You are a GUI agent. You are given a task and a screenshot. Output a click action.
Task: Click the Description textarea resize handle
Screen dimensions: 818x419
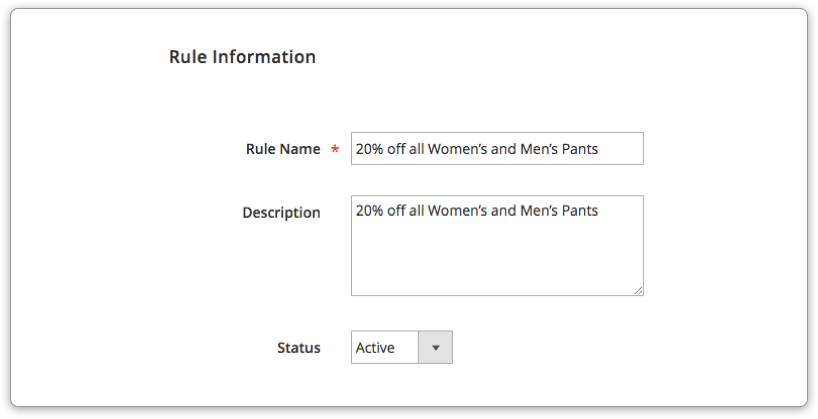coord(639,291)
